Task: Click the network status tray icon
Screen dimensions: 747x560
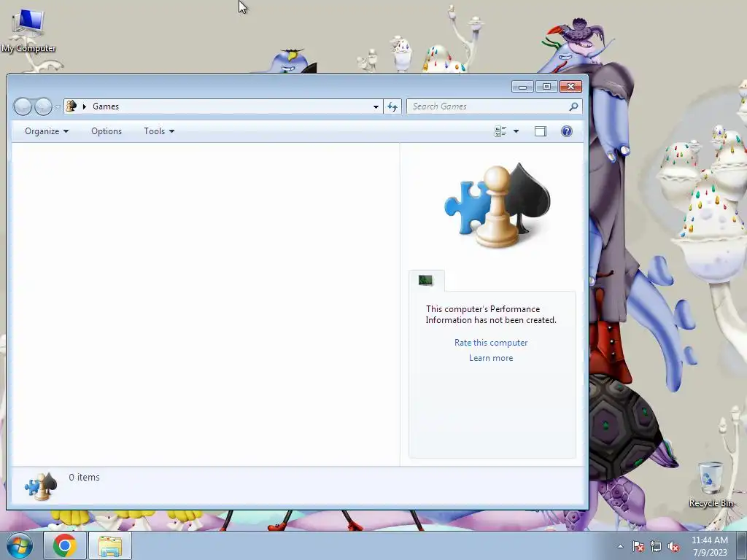Action: [x=656, y=546]
